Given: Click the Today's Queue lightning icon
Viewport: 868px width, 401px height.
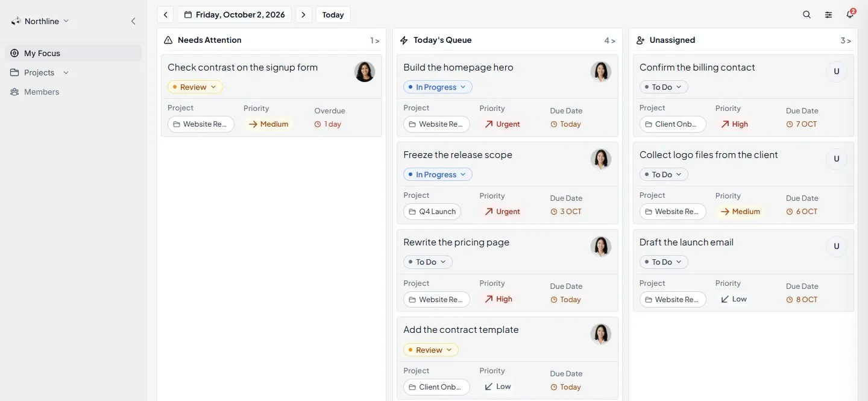Looking at the screenshot, I should 404,40.
